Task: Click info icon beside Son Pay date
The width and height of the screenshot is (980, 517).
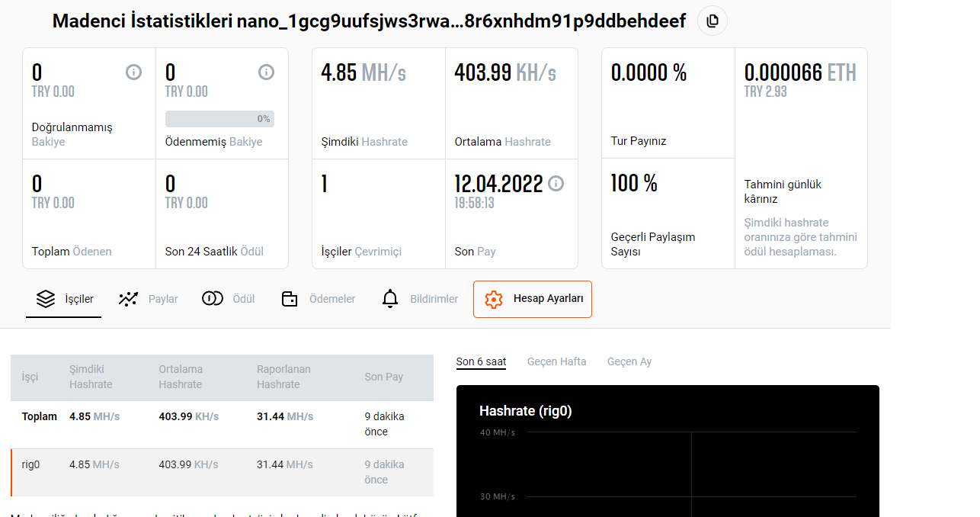Action: (x=556, y=184)
